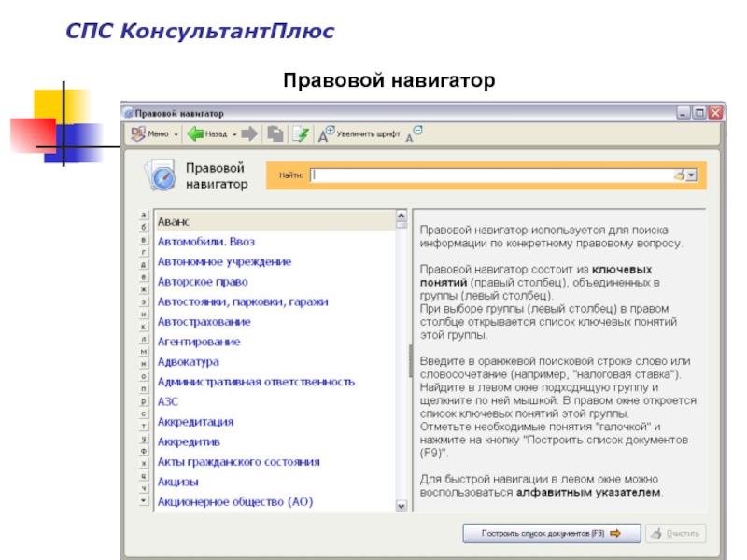Jump to letter е in alphabet index
Image resolution: width=747 pixels, height=560 pixels.
[144, 277]
